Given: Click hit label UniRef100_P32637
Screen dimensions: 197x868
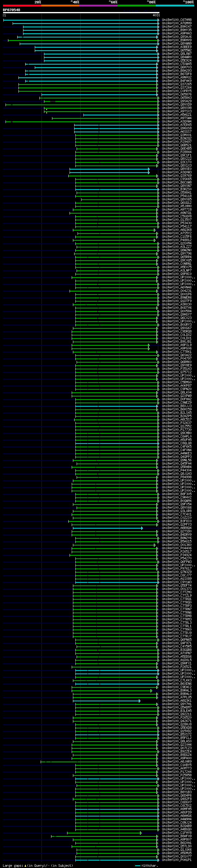Looking at the screenshot, I should pyautogui.click(x=177, y=423).
